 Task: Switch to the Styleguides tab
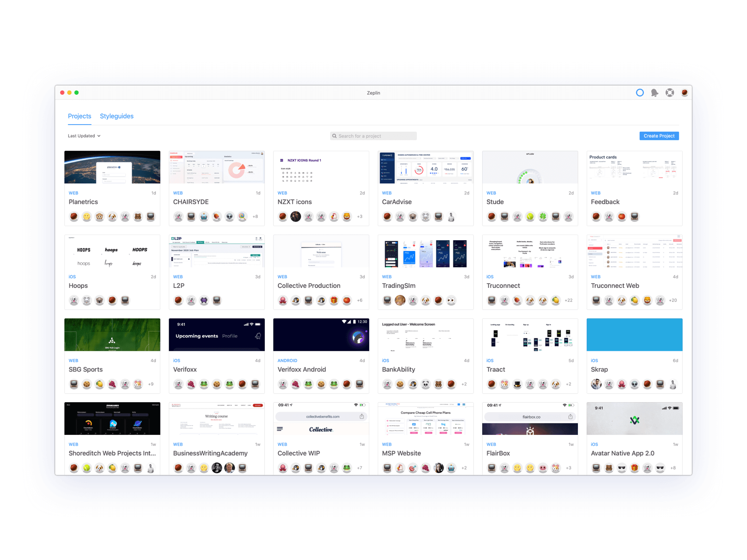(117, 116)
